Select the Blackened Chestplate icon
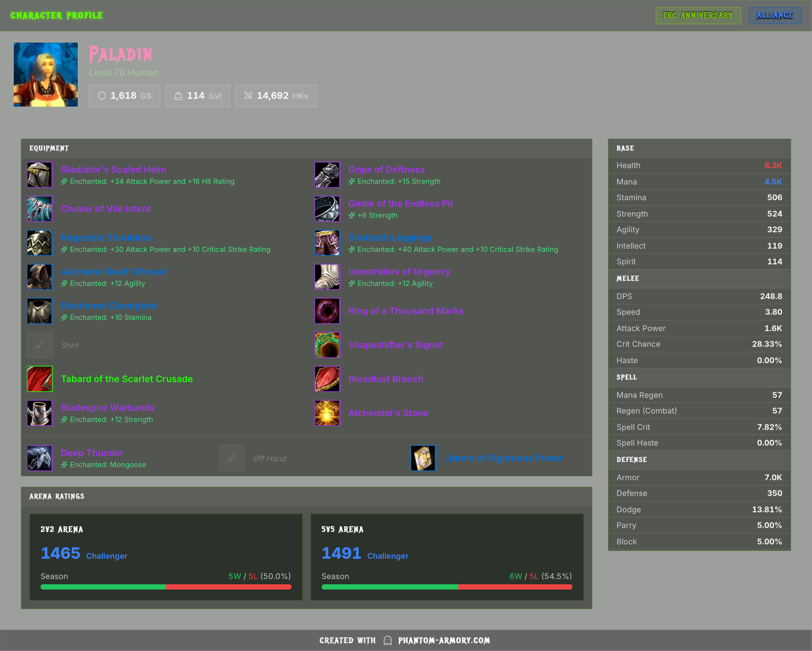The height and width of the screenshot is (651, 812). (x=40, y=311)
